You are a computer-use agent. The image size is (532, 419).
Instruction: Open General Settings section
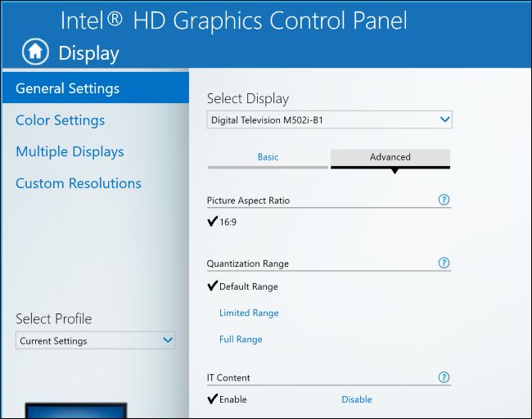67,88
